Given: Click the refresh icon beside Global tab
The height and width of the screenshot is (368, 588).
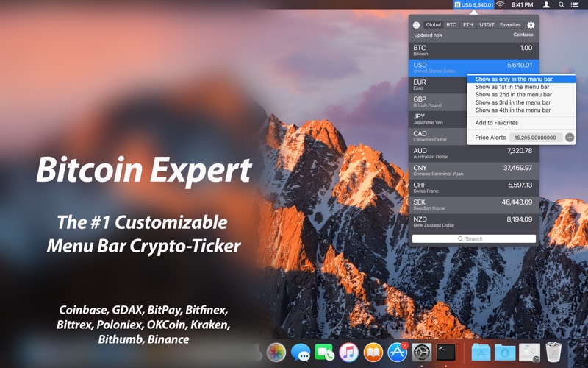Looking at the screenshot, I should pyautogui.click(x=417, y=25).
